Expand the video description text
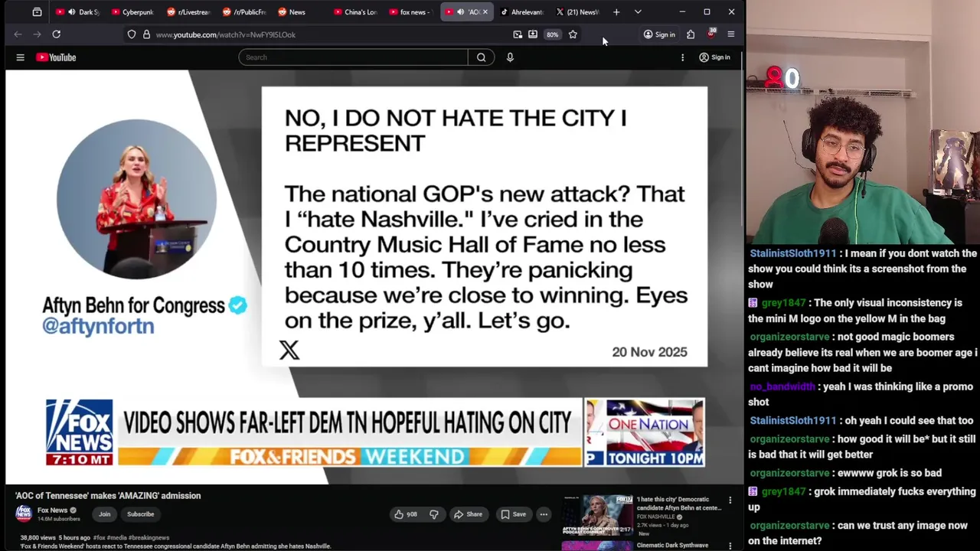Screen dimensions: 980x551 [176, 546]
